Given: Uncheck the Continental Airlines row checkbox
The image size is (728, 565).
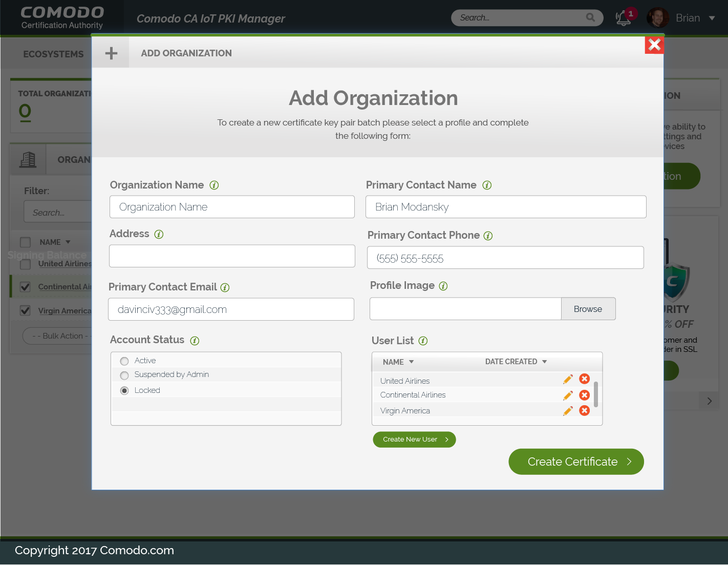Looking at the screenshot, I should coord(25,287).
